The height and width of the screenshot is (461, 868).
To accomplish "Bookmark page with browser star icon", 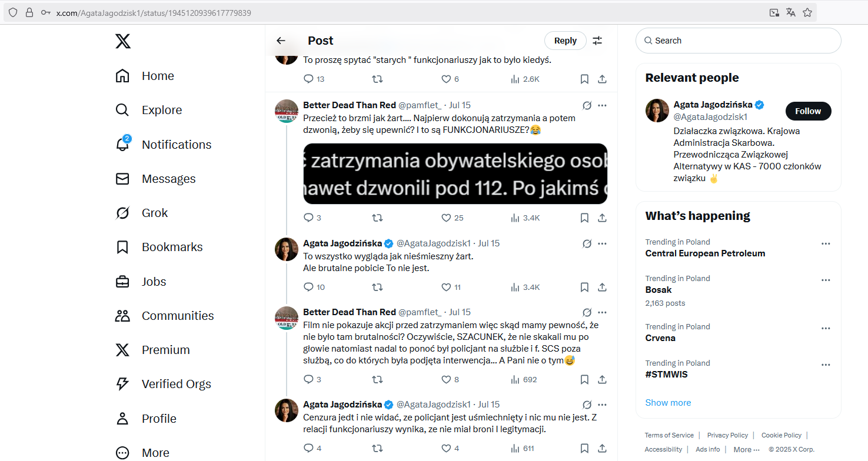I will coord(807,12).
